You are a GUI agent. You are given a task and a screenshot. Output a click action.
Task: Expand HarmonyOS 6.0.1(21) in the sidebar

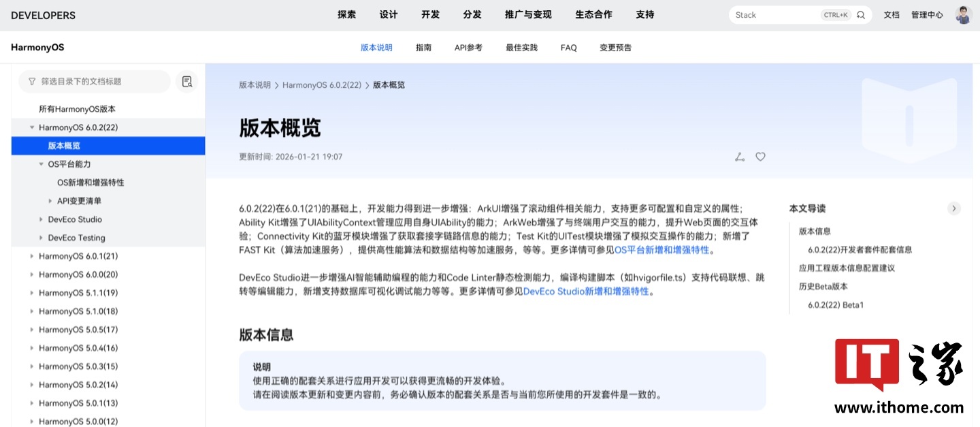(x=32, y=256)
